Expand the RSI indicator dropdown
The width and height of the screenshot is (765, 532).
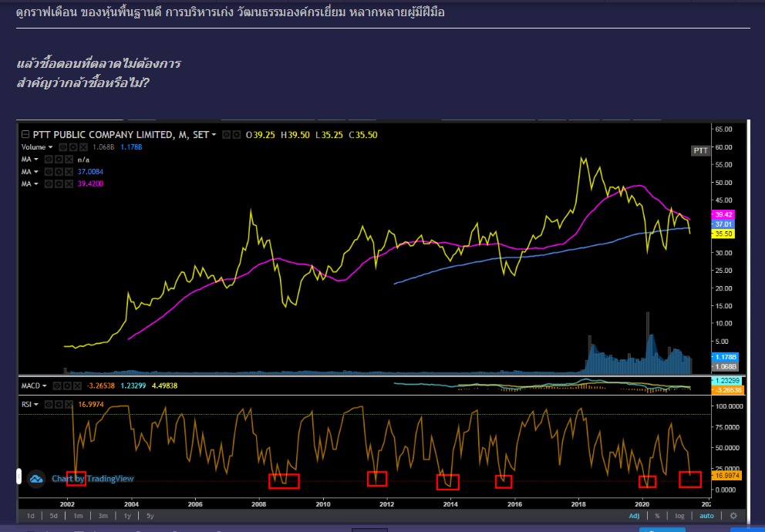click(x=35, y=404)
